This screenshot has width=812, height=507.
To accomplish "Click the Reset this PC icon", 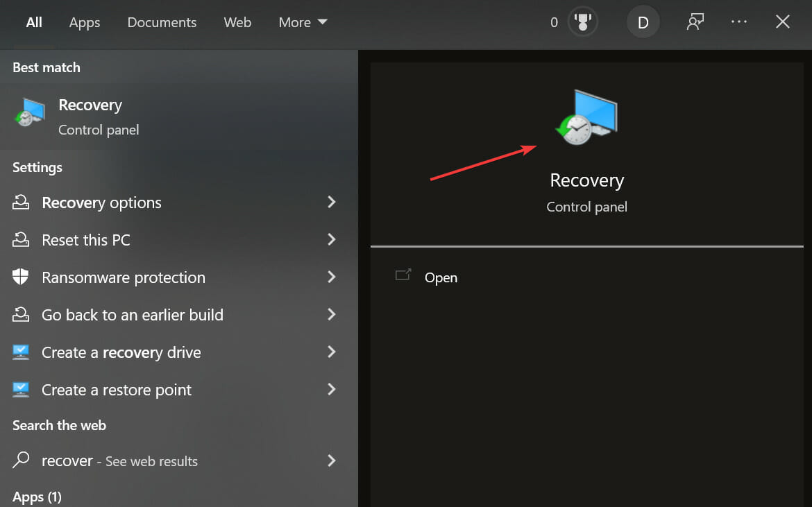I will click(21, 239).
